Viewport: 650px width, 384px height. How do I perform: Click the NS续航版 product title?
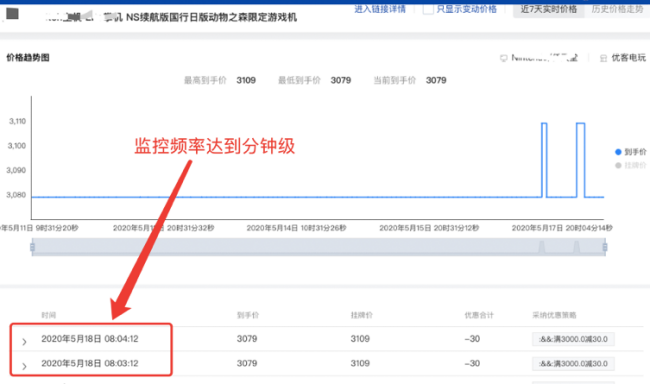pyautogui.click(x=211, y=17)
